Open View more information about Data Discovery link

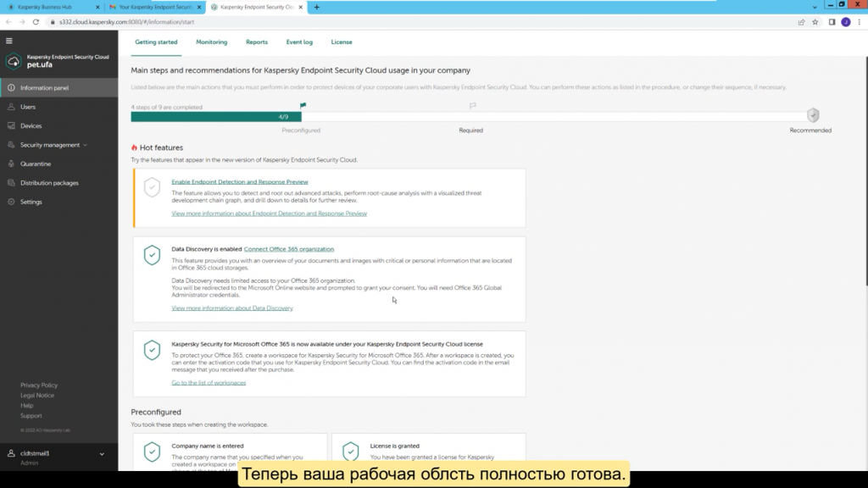pyautogui.click(x=232, y=308)
